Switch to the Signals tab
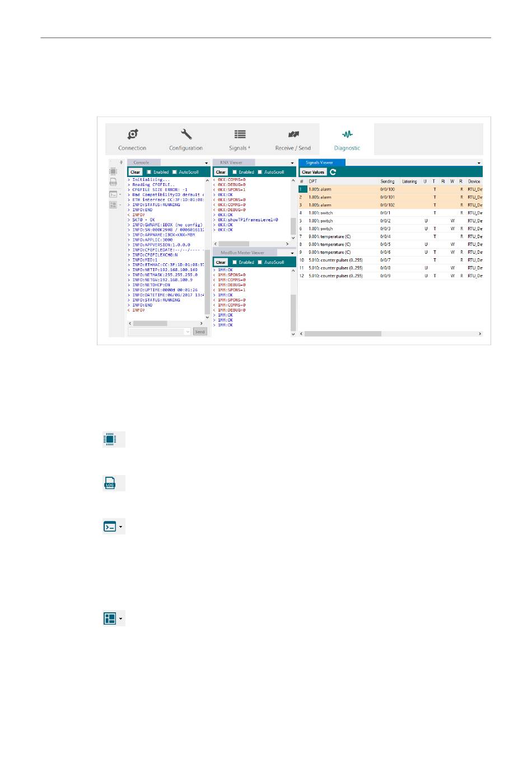The height and width of the screenshot is (777, 532). [240, 139]
